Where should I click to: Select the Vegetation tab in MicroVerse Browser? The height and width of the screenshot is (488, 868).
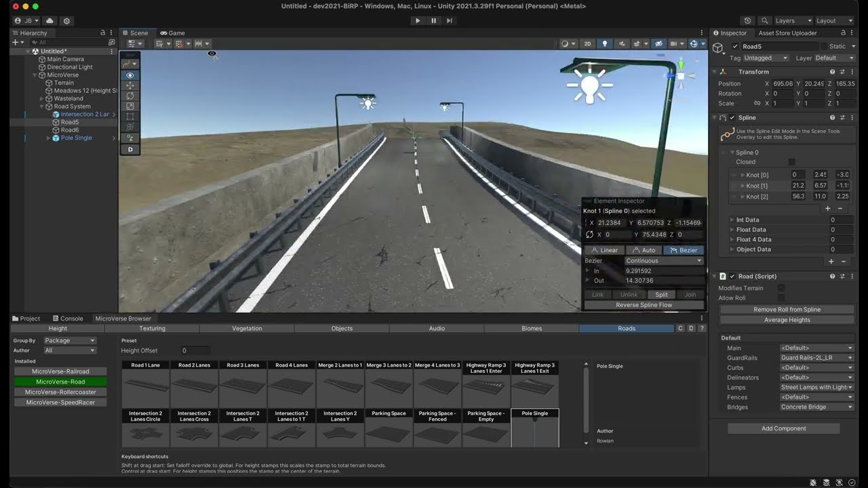click(x=247, y=329)
